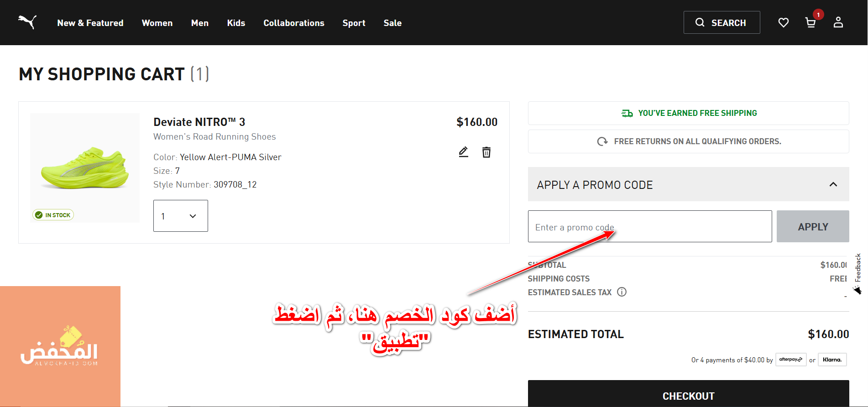Open the user account icon
The width and height of the screenshot is (868, 407).
838,22
